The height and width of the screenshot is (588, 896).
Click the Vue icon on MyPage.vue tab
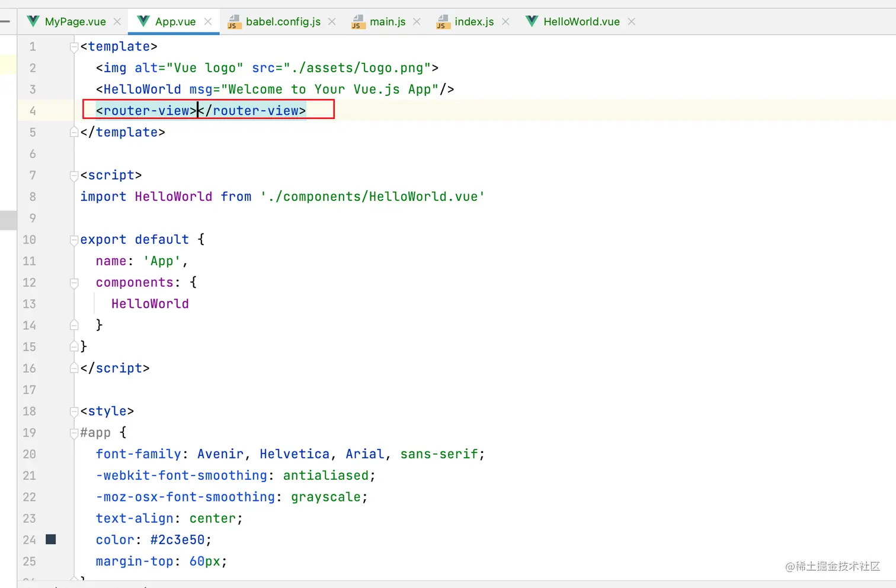33,22
